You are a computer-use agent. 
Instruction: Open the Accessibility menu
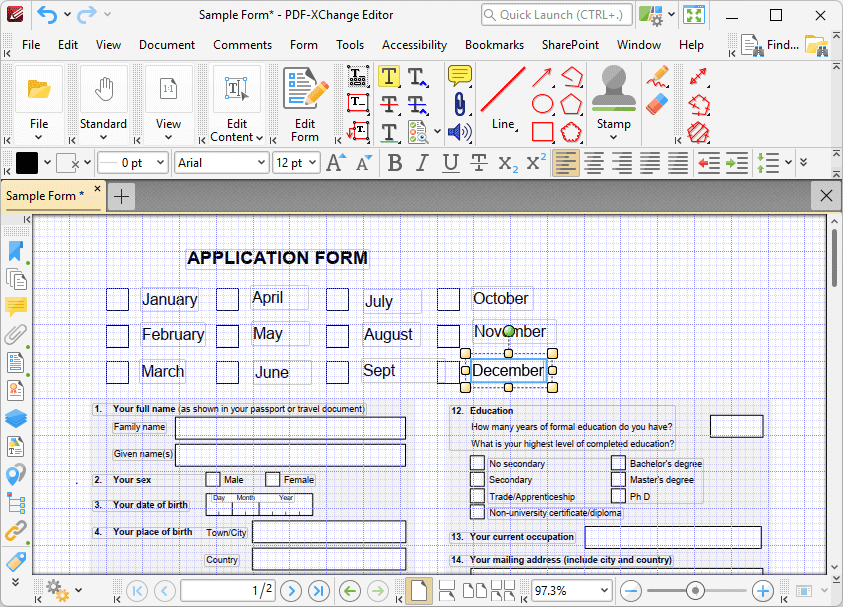[415, 45]
